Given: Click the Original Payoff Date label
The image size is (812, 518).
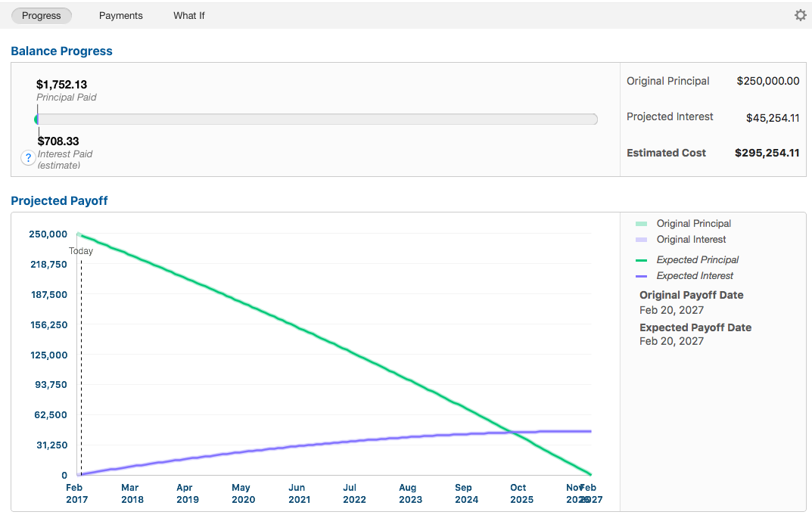Looking at the screenshot, I should [691, 295].
